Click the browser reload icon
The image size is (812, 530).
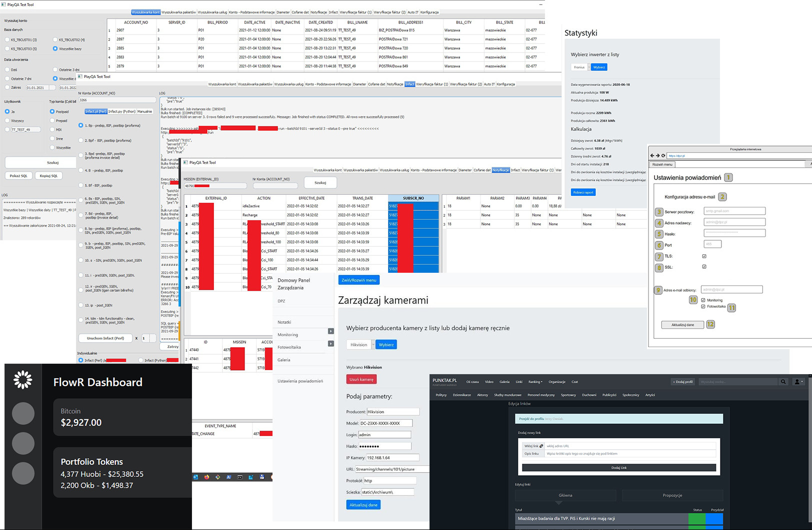tap(663, 156)
